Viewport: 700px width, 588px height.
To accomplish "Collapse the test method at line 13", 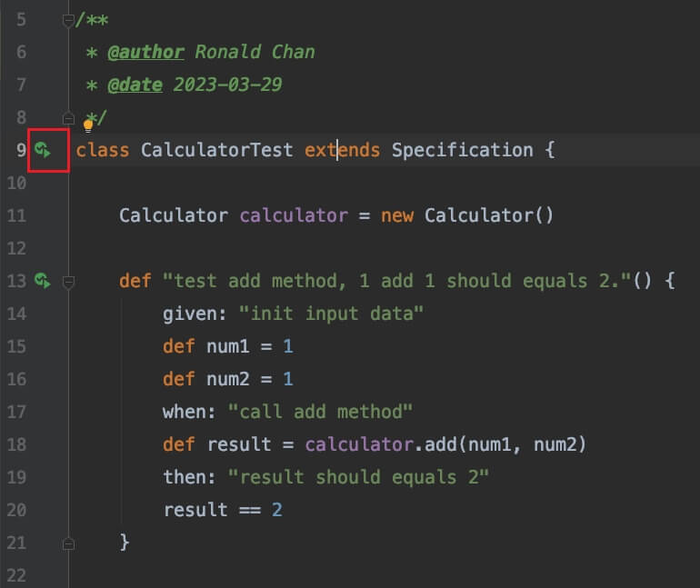I will pyautogui.click(x=68, y=281).
